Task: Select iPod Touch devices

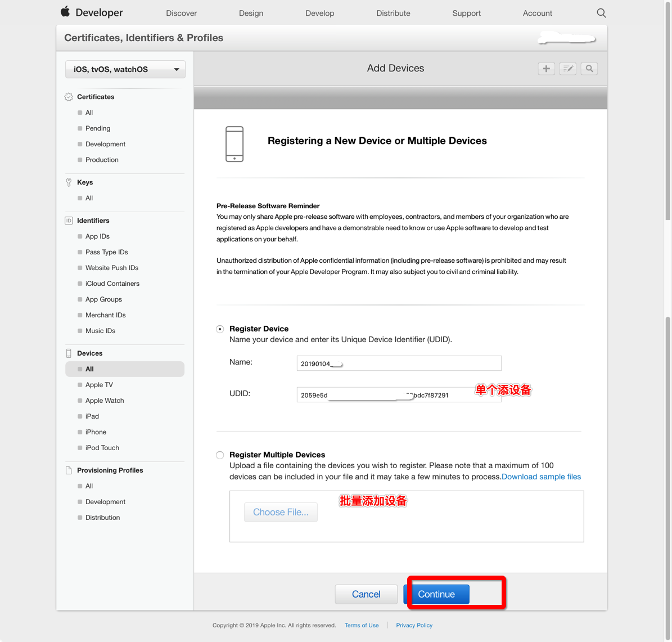Action: coord(102,448)
